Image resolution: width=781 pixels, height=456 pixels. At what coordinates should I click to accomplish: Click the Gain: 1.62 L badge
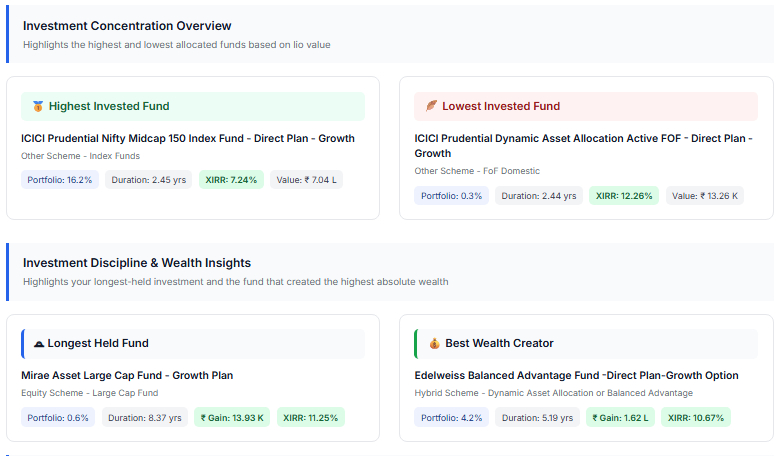pos(620,418)
